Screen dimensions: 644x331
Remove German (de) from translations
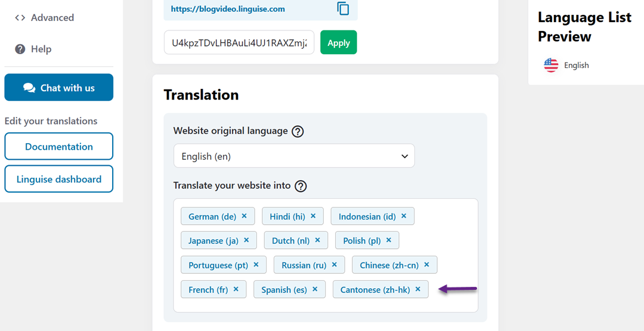coord(244,216)
